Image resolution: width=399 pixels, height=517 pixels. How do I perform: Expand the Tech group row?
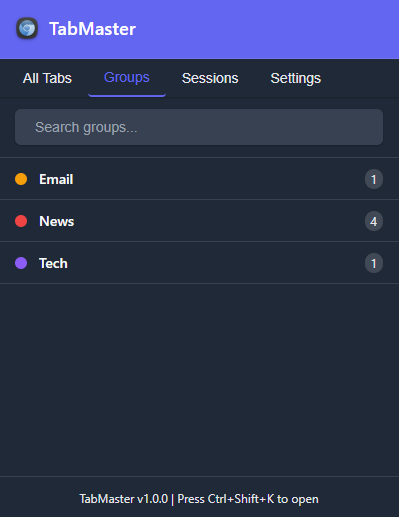coord(199,263)
